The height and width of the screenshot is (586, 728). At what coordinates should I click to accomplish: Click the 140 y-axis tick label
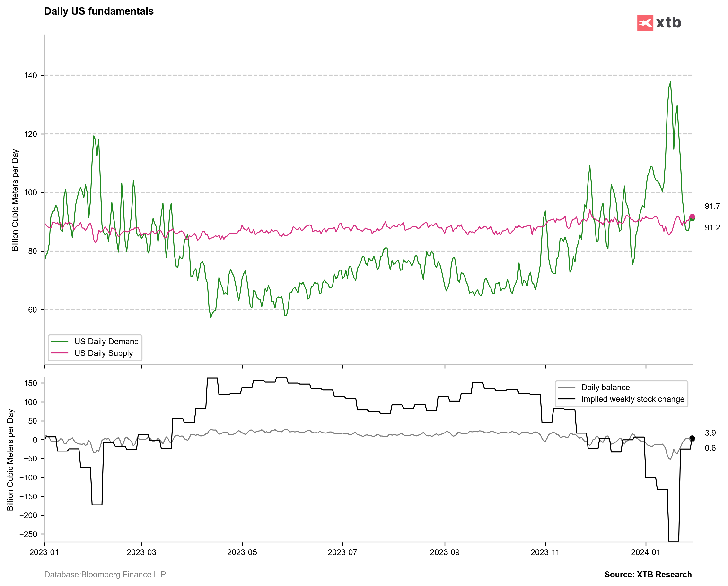click(30, 75)
